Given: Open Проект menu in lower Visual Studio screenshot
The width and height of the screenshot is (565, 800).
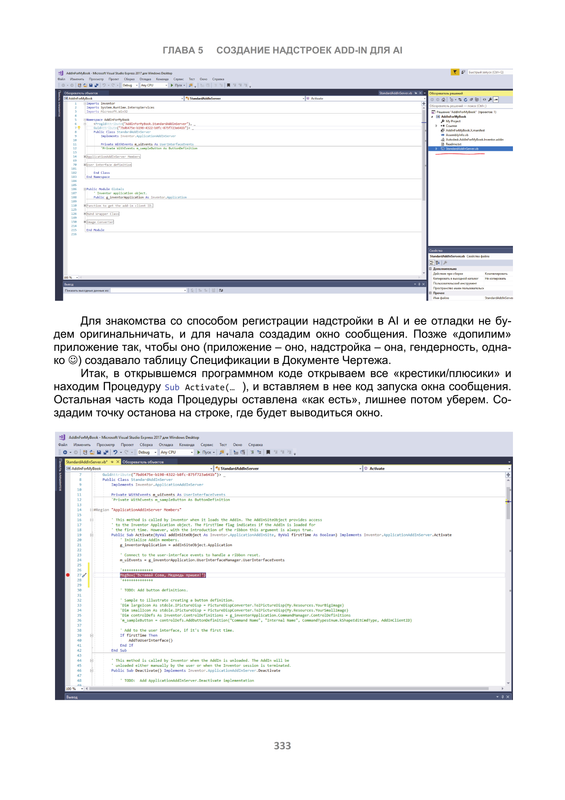Looking at the screenshot, I should pyautogui.click(x=127, y=445).
